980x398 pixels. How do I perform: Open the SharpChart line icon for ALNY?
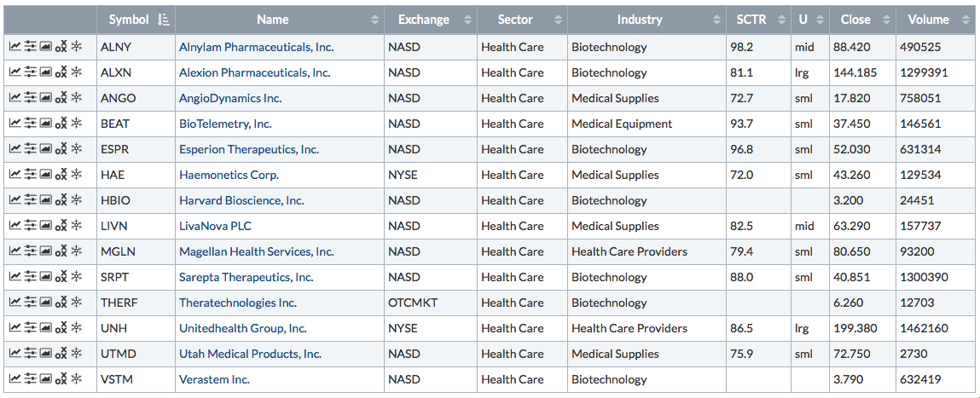click(x=14, y=48)
